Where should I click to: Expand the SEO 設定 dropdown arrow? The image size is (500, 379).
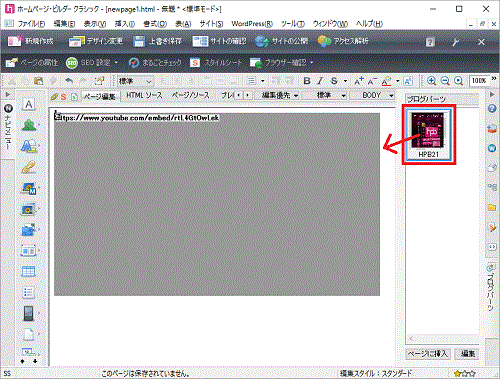[116, 63]
